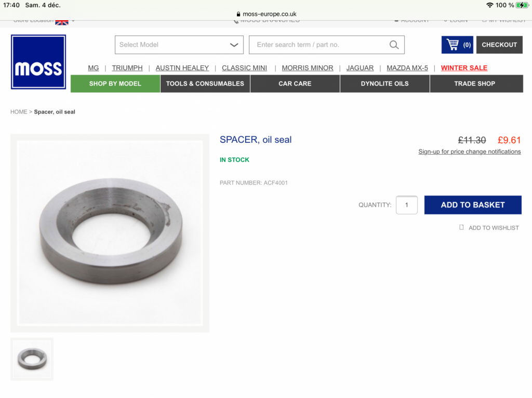Click the Add to Basket button
Image resolution: width=532 pixels, height=398 pixels.
tap(473, 205)
